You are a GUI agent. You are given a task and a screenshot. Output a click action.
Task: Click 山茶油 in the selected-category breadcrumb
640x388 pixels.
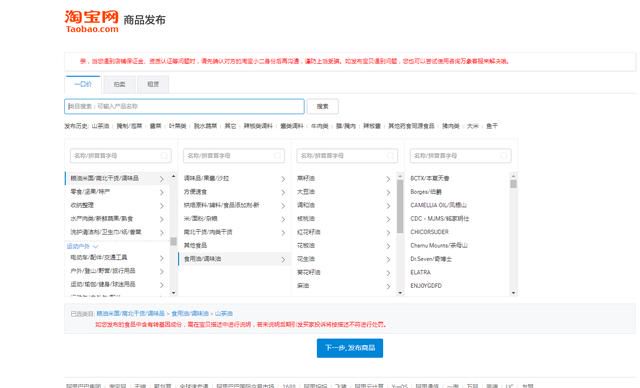coord(224,313)
